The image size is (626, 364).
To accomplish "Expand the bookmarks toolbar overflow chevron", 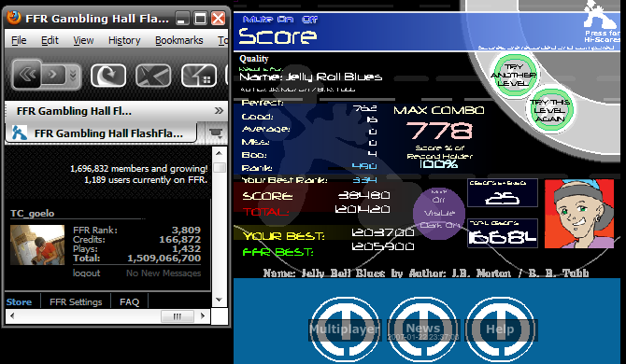I will [x=219, y=111].
